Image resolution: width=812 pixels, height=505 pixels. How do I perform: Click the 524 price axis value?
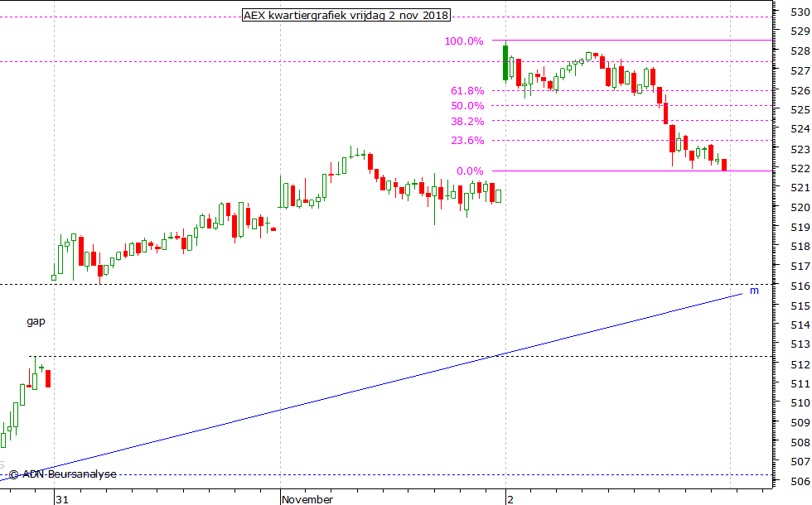(800, 129)
